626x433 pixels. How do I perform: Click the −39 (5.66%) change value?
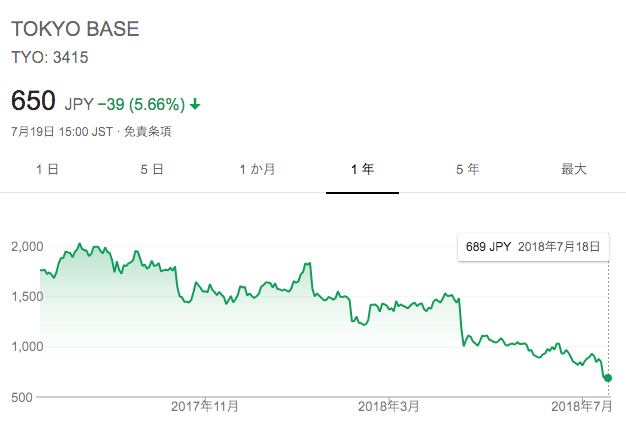point(141,105)
